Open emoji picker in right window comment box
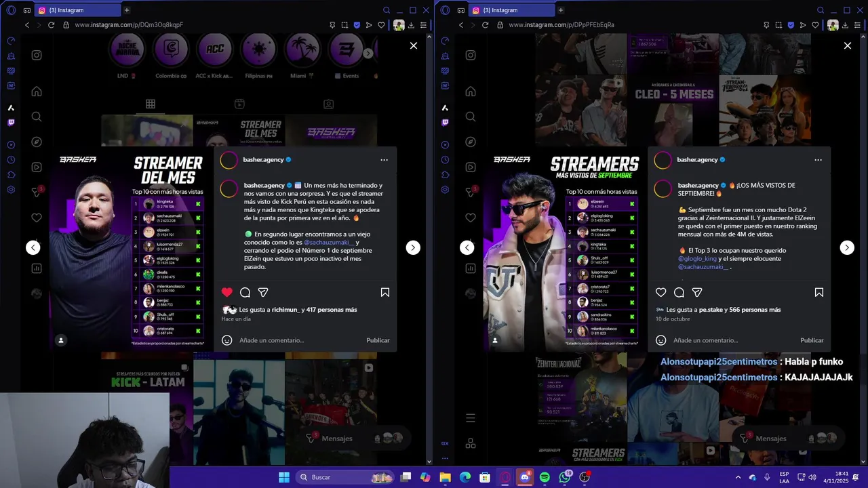This screenshot has width=868, height=488. click(x=661, y=340)
